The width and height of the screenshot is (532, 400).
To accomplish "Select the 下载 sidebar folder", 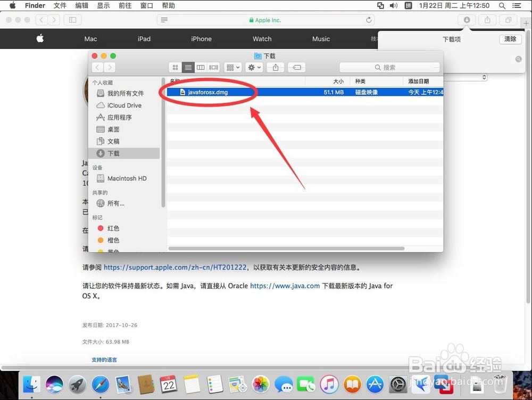I will (113, 153).
